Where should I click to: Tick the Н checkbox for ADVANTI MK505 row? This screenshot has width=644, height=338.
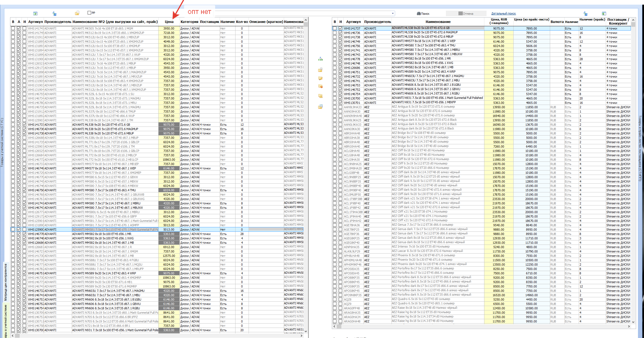(24, 28)
